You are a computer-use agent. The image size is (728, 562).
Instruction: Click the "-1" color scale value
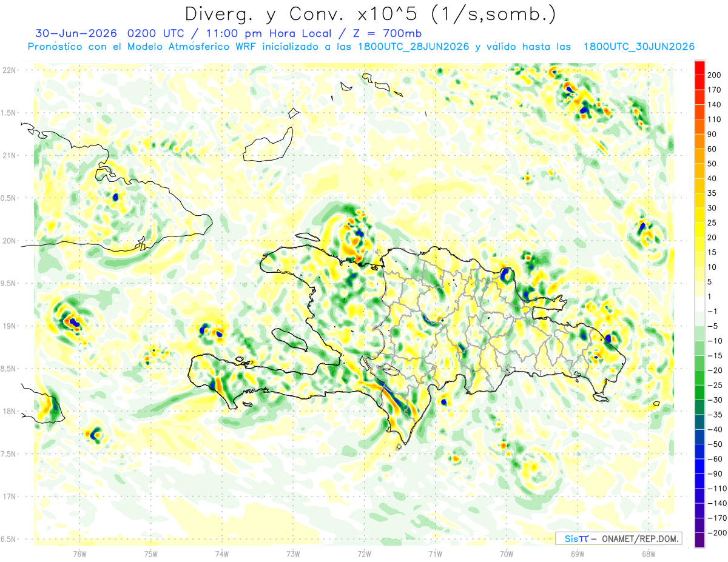(x=712, y=311)
